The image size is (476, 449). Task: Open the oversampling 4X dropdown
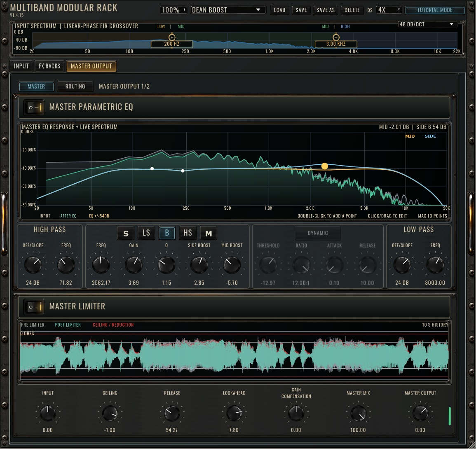coord(389,10)
